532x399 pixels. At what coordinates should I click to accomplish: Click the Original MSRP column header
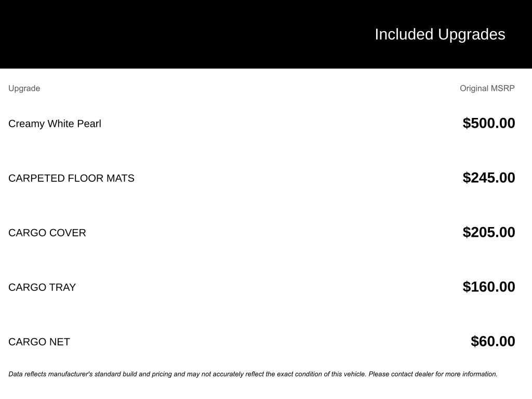487,88
